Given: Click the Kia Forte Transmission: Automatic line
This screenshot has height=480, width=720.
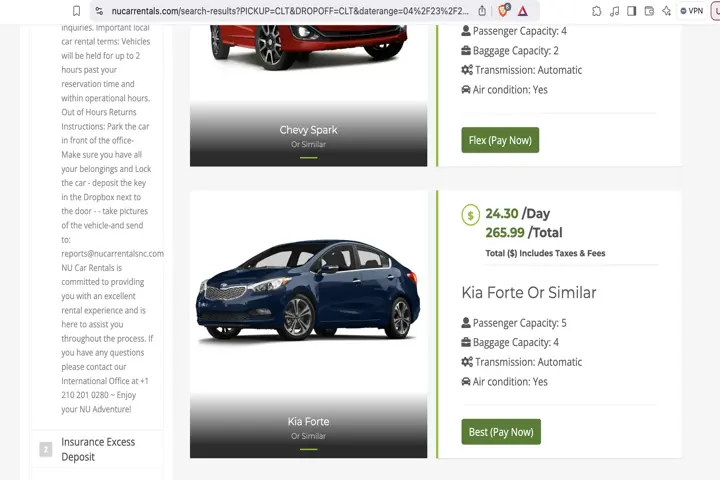Looking at the screenshot, I should tap(522, 362).
